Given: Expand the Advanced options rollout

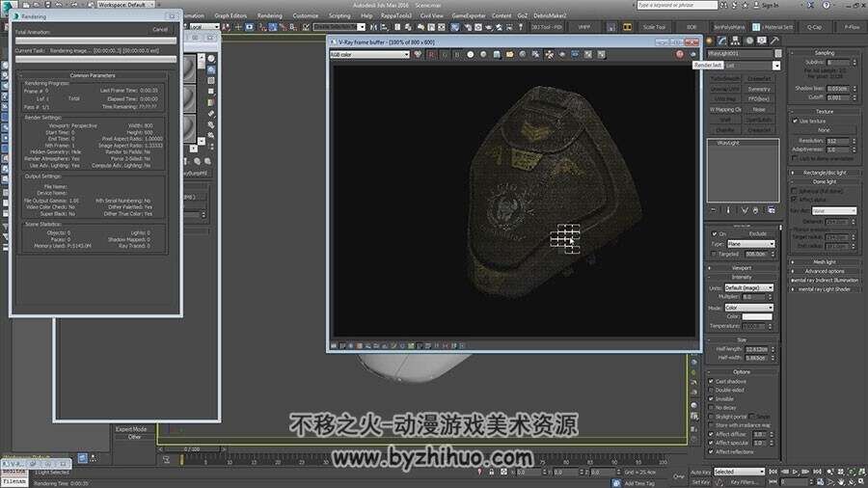Looking at the screenshot, I should coord(825,271).
